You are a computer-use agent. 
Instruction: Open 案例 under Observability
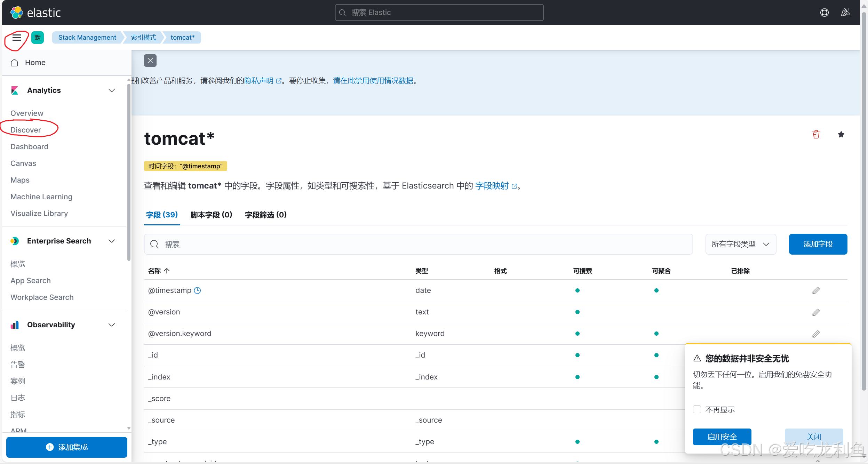[x=18, y=381]
